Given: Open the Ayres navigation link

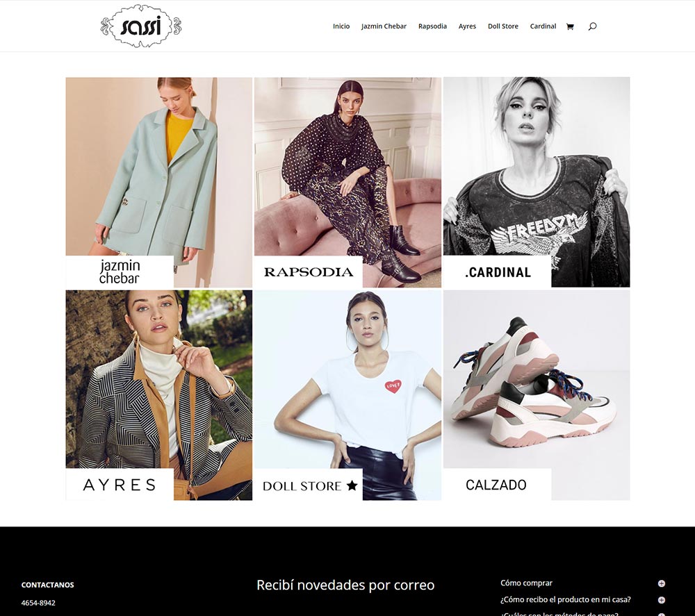Looking at the screenshot, I should [467, 26].
